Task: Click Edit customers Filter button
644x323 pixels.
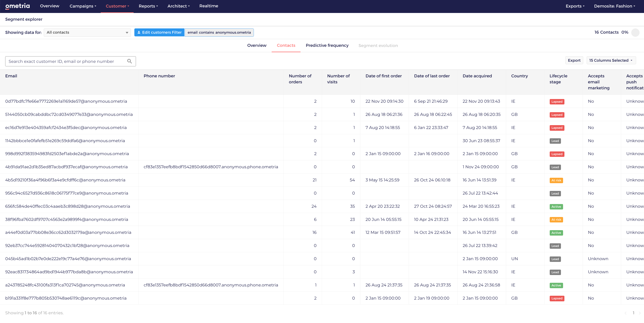Action: 159,32
